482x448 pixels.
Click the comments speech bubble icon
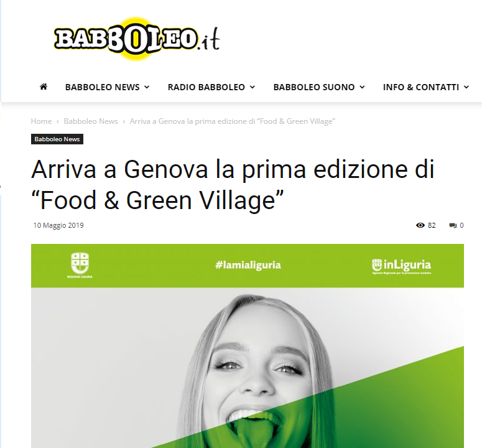point(453,225)
